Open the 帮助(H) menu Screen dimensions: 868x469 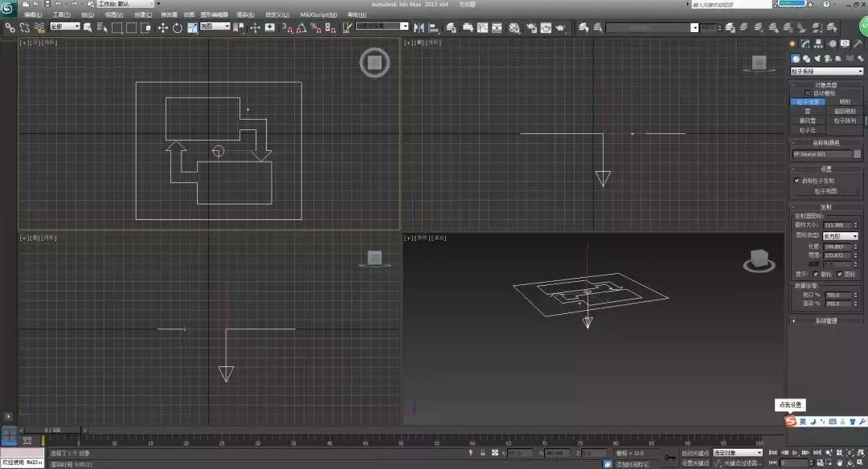[x=357, y=15]
